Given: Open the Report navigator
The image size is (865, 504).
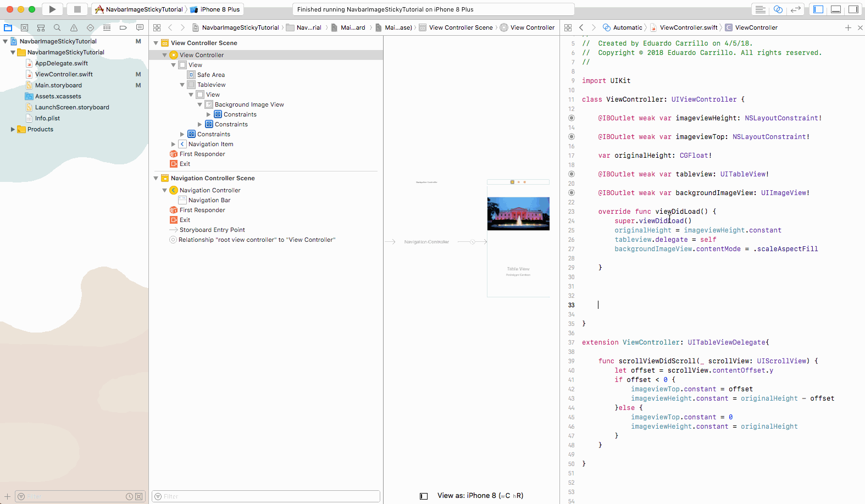Looking at the screenshot, I should (x=140, y=27).
